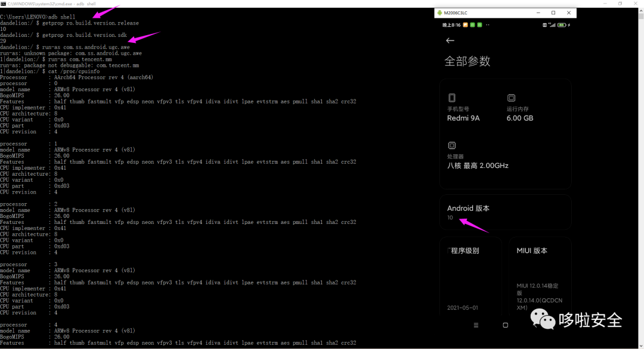Click the 'processor : 3' line
The width and height of the screenshot is (644, 349).
click(29, 264)
